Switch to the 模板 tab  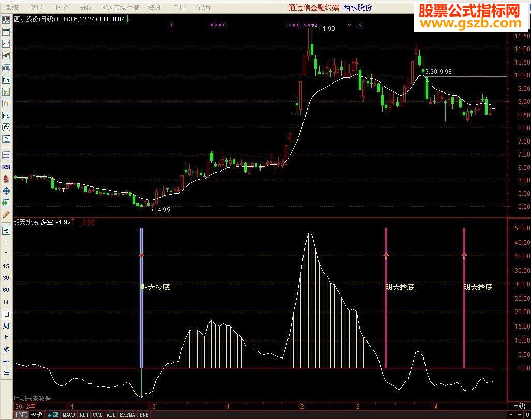tap(36, 415)
